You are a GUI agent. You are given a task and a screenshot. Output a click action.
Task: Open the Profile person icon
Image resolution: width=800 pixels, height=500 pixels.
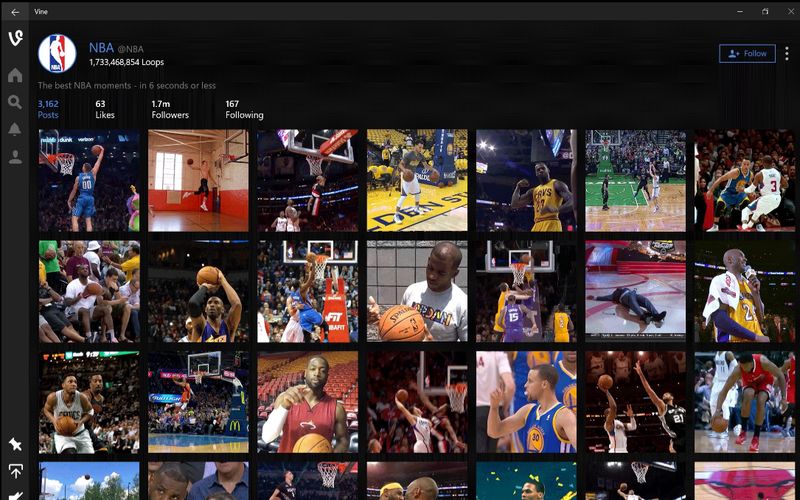[15, 157]
